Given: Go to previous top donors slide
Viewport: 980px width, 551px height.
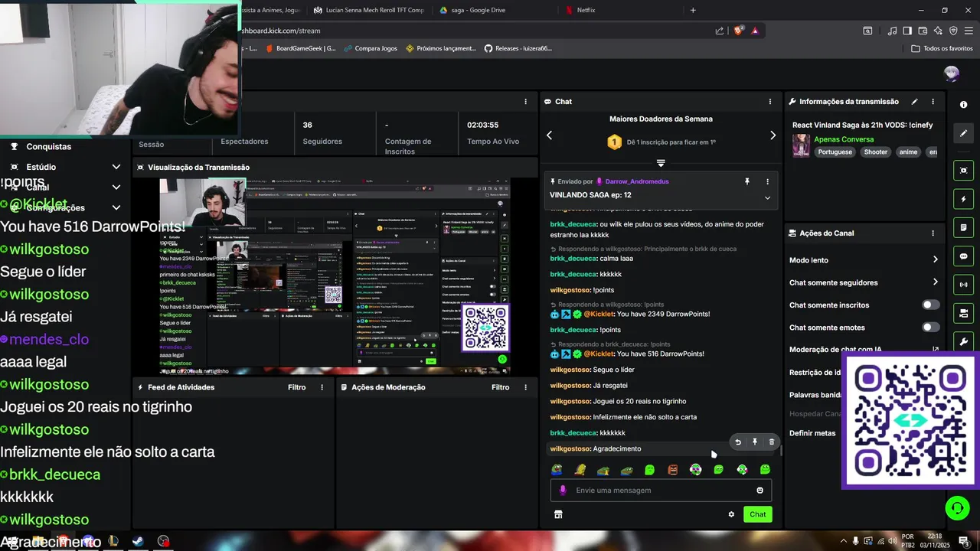Looking at the screenshot, I should 549,135.
